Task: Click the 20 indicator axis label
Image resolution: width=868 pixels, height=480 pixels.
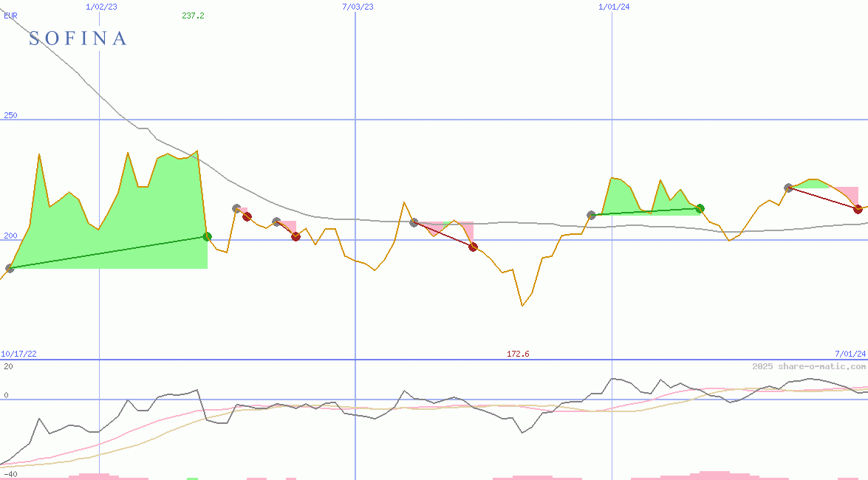Action: (x=8, y=366)
